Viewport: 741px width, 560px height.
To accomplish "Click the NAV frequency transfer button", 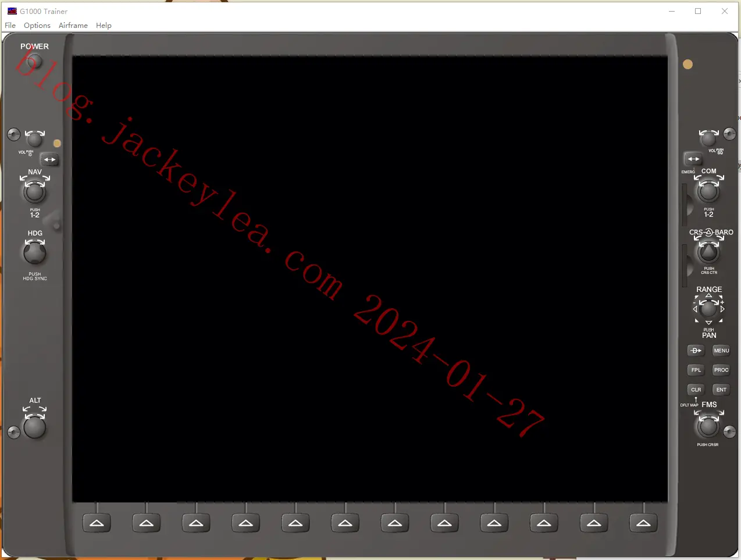I will tap(50, 159).
